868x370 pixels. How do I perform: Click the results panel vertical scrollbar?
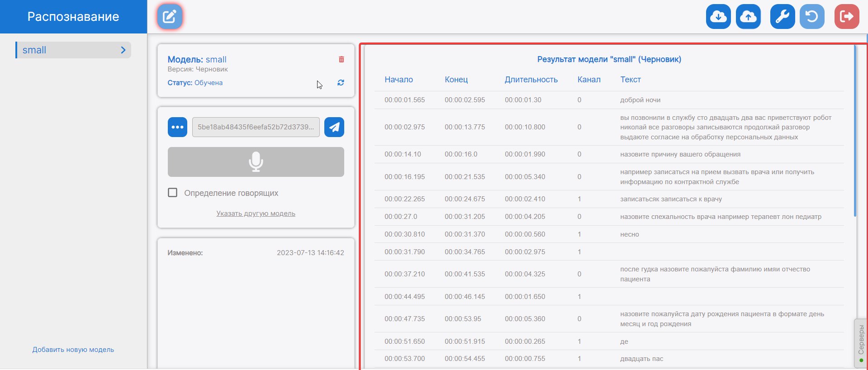854,131
